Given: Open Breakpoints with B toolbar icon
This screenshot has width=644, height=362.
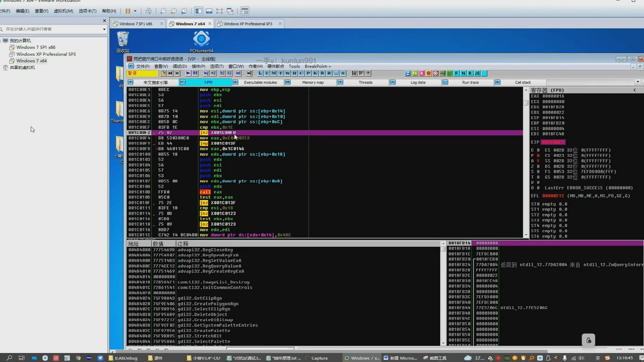Looking at the screenshot, I should pyautogui.click(x=322, y=73).
